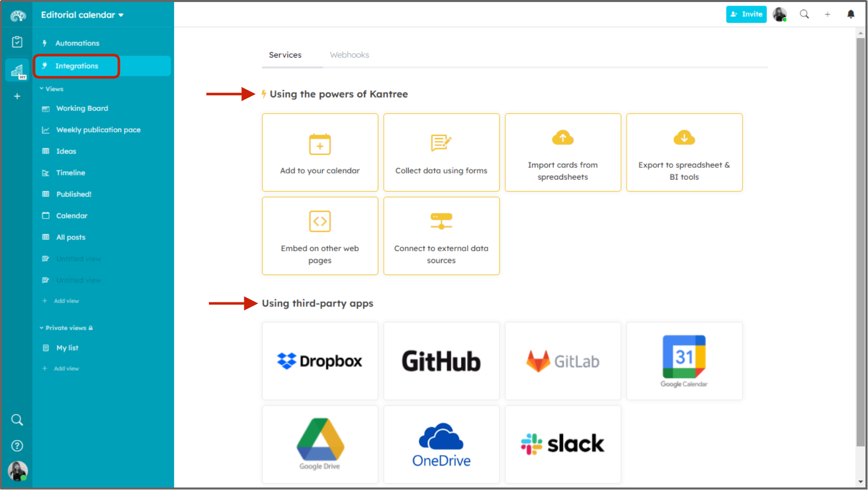Open the GitLab integration card

(x=563, y=361)
